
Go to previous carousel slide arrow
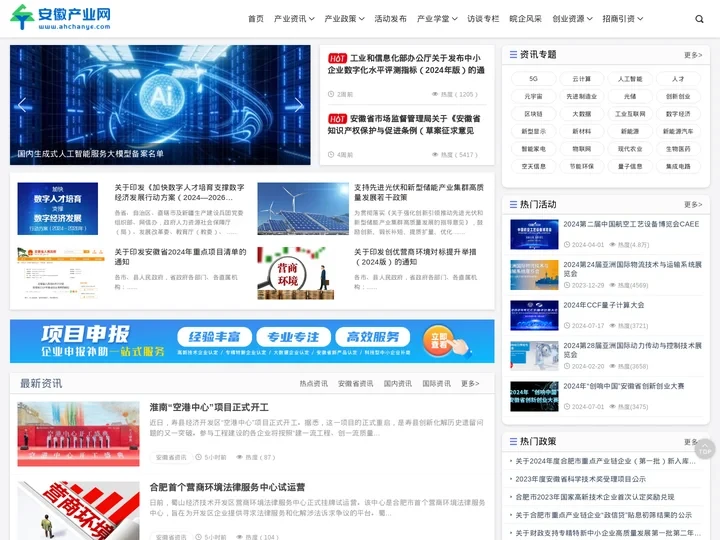(x=22, y=105)
